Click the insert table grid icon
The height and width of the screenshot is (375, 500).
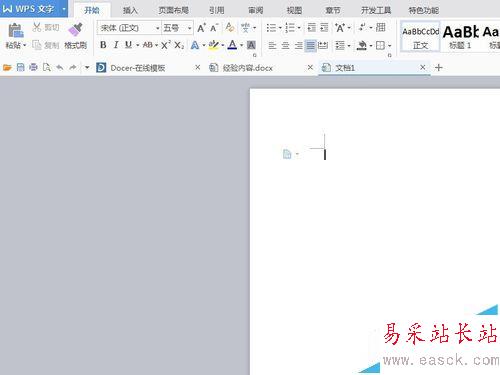click(380, 27)
